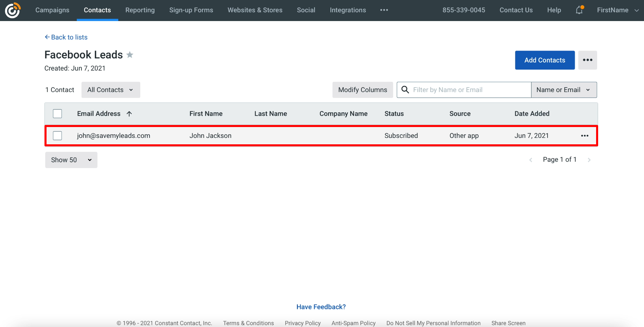644x327 pixels.
Task: Go to next page arrow
Action: click(589, 160)
